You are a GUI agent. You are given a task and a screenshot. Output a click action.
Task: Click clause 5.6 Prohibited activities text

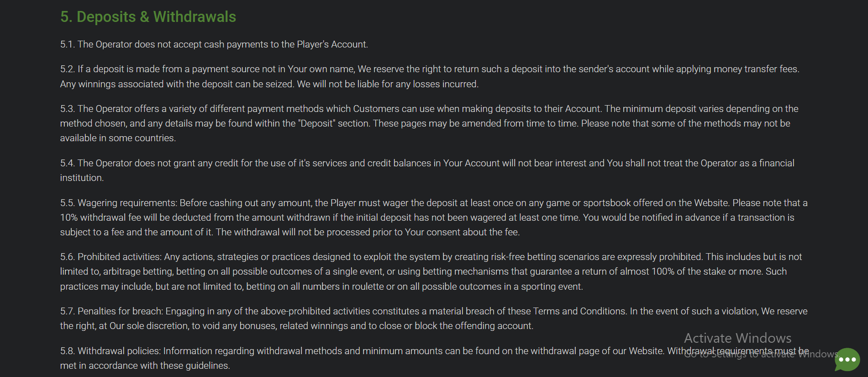click(431, 257)
